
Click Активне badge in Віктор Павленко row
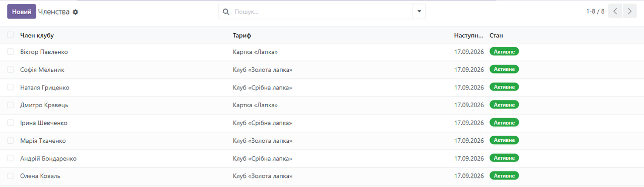click(504, 51)
